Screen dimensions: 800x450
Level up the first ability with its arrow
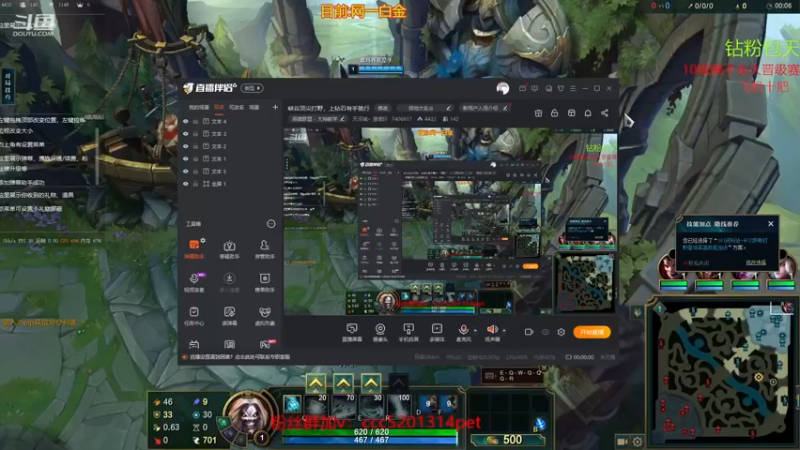pyautogui.click(x=316, y=383)
